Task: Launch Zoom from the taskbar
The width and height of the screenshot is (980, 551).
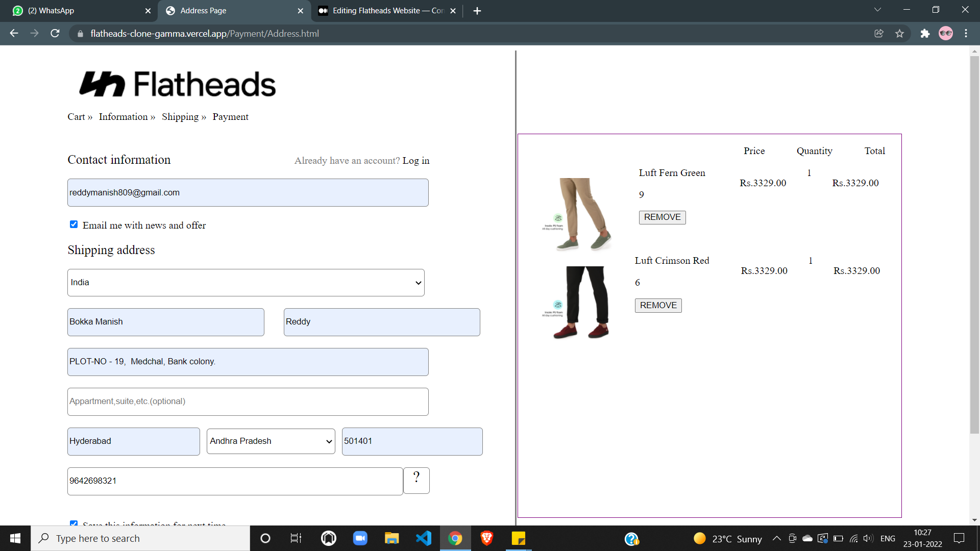Action: coord(360,538)
